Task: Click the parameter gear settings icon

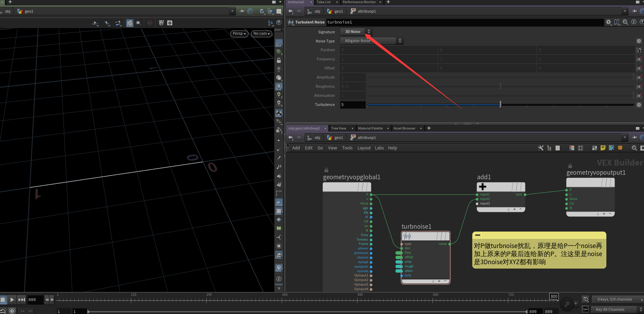Action: tap(608, 22)
